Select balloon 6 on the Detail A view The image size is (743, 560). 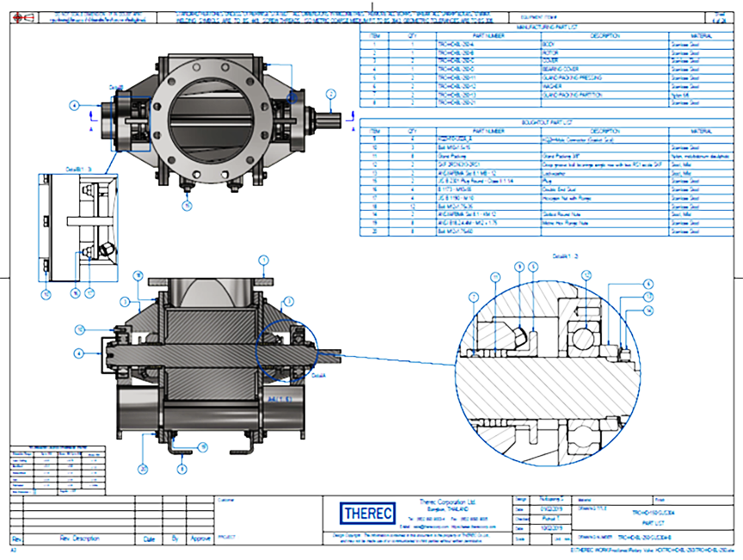click(x=648, y=284)
